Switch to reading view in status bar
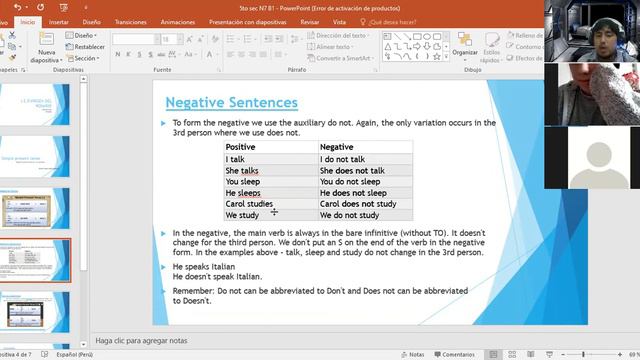 click(x=531, y=354)
